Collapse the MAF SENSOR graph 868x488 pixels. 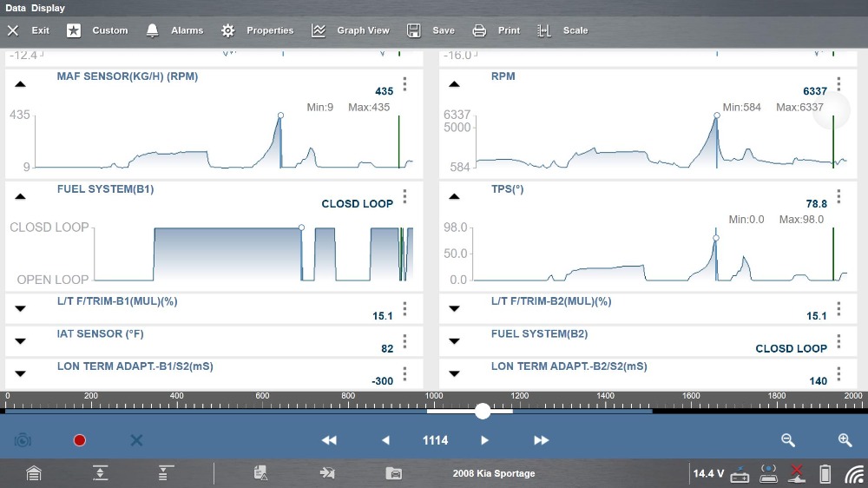20,84
